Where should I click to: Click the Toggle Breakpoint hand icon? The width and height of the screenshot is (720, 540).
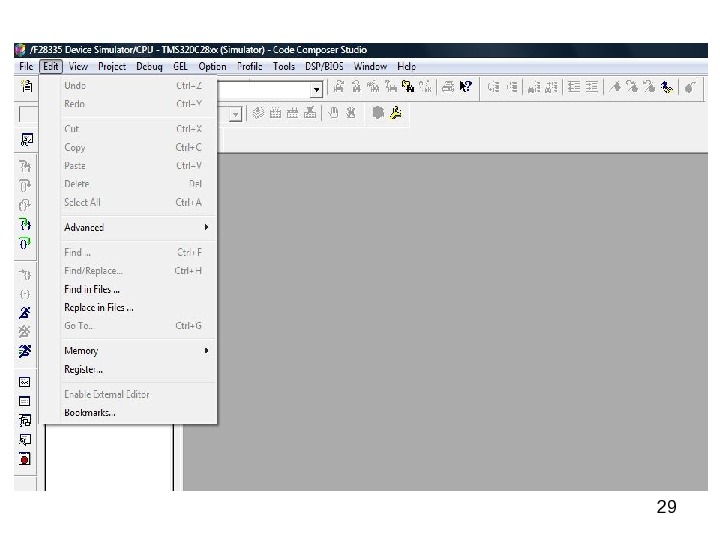(x=334, y=112)
